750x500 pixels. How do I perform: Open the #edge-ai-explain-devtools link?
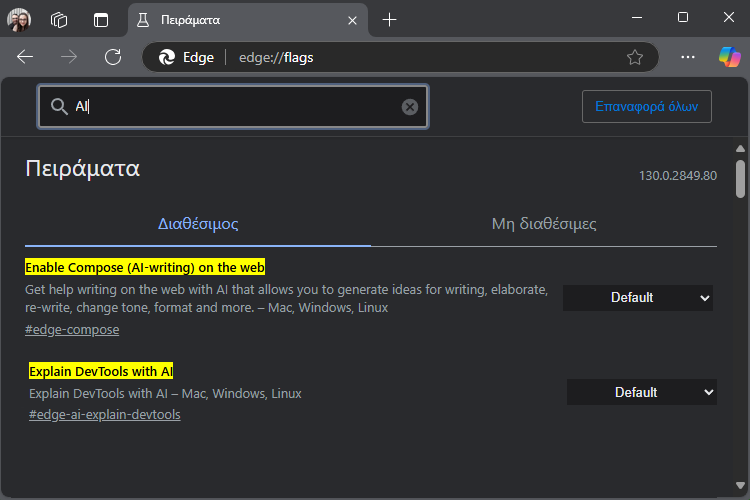coord(105,414)
